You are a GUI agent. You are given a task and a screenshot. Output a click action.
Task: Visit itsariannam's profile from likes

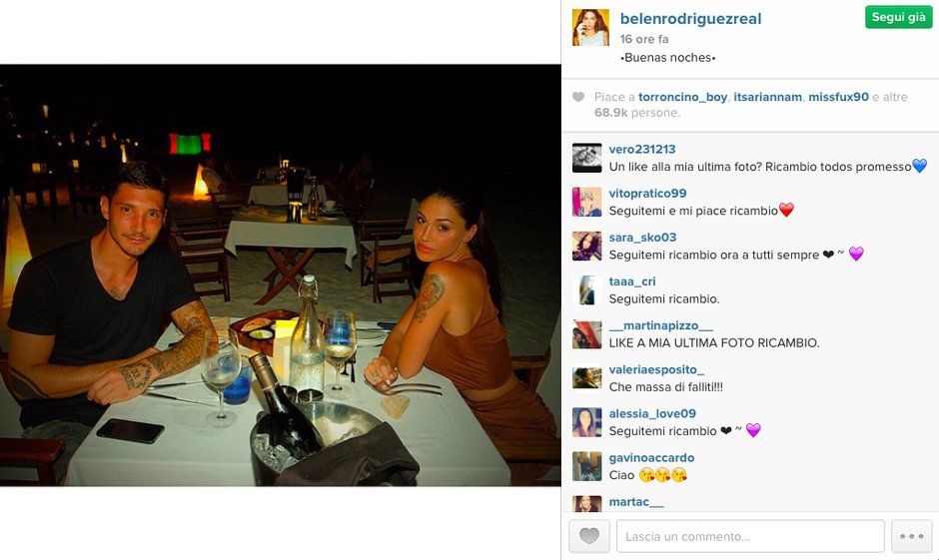768,97
